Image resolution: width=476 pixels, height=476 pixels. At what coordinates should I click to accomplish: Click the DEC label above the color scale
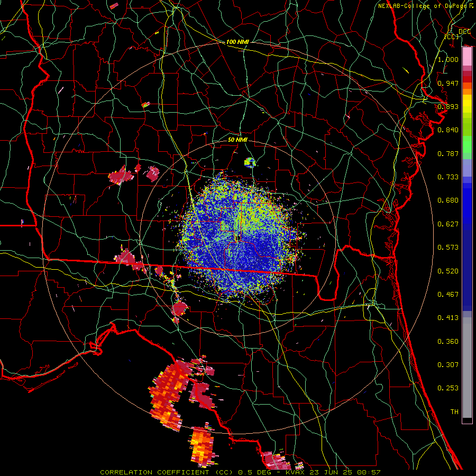click(x=464, y=32)
